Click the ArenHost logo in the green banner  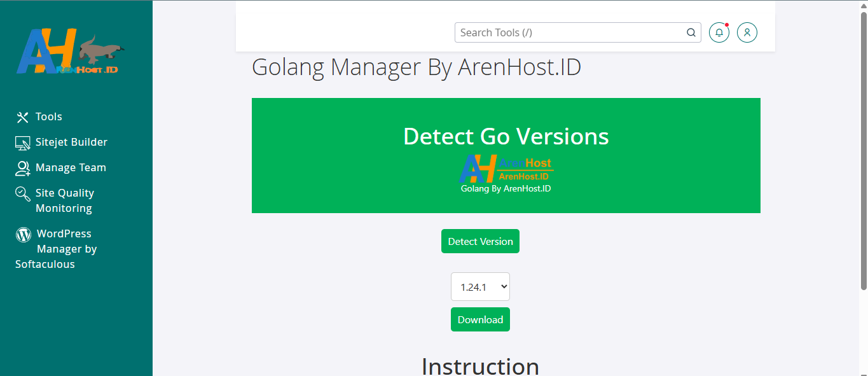[506, 169]
